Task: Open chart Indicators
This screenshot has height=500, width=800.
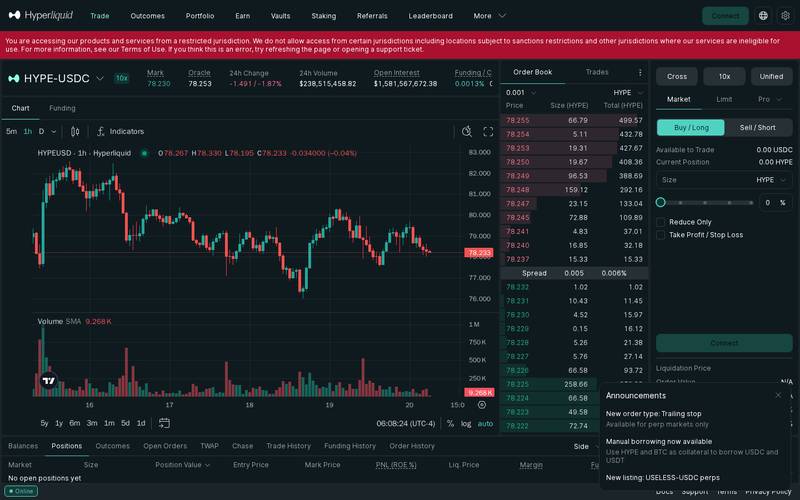Action: (x=120, y=132)
